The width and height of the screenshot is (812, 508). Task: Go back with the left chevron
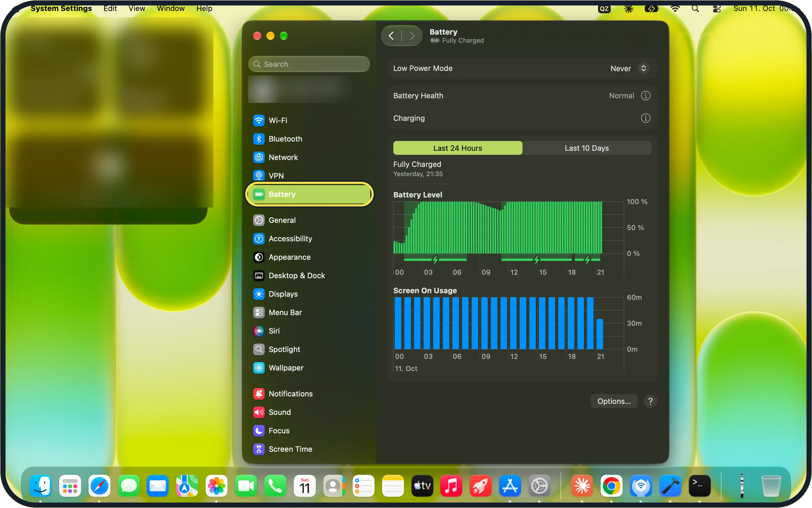(x=391, y=36)
